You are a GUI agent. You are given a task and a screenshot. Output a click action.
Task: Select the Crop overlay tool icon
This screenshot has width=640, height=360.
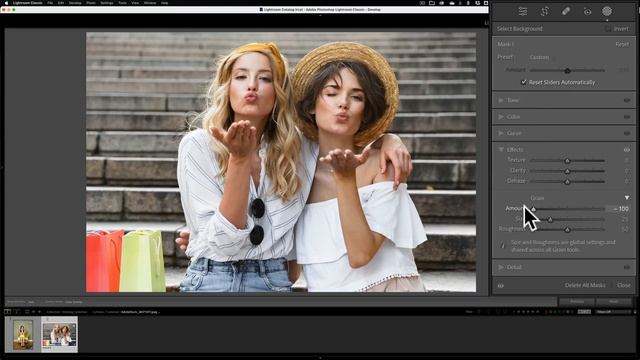544,11
